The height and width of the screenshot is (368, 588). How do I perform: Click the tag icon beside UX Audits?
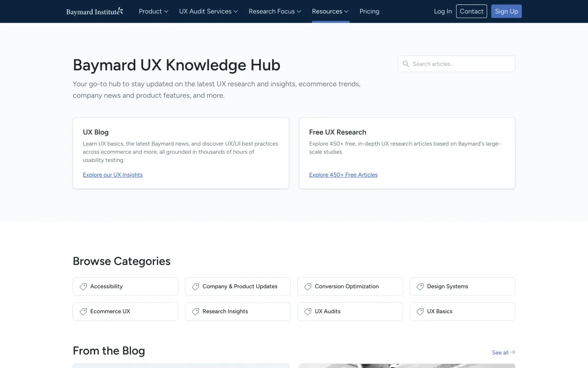[308, 312]
